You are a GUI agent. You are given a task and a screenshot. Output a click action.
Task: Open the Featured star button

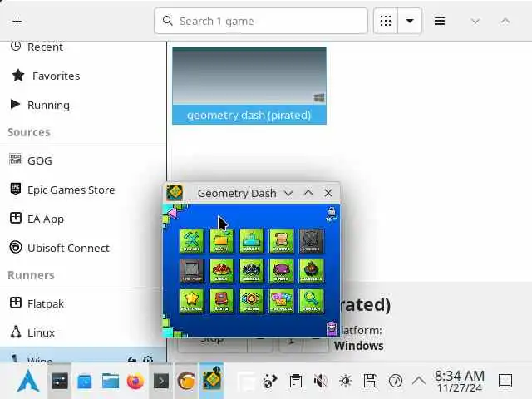(192, 301)
